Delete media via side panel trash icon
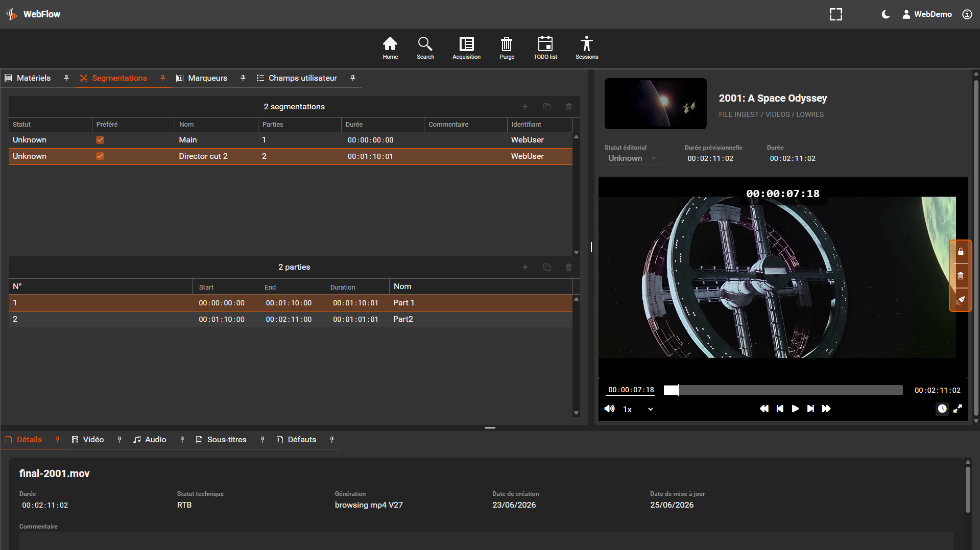Screen dimensions: 980x550 click(x=961, y=276)
